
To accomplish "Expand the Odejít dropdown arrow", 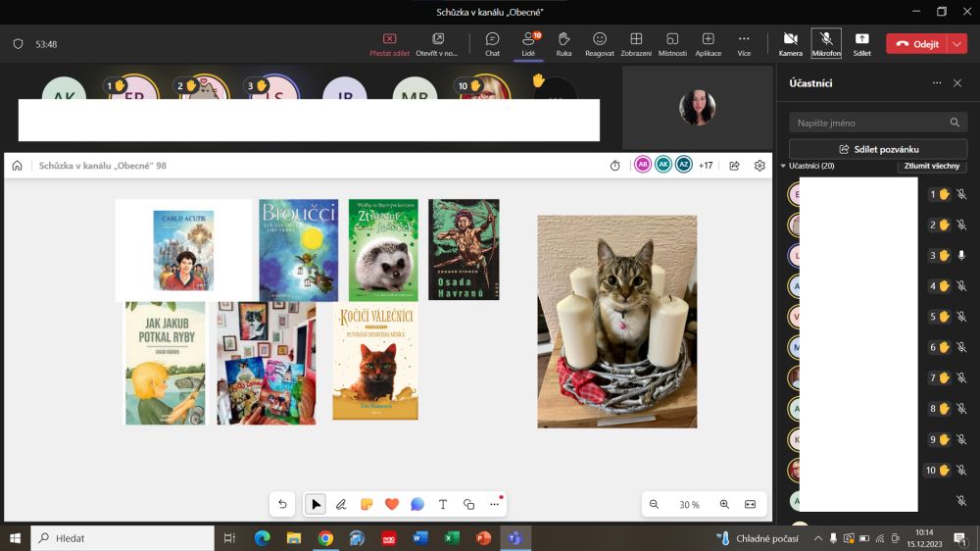I will [957, 44].
